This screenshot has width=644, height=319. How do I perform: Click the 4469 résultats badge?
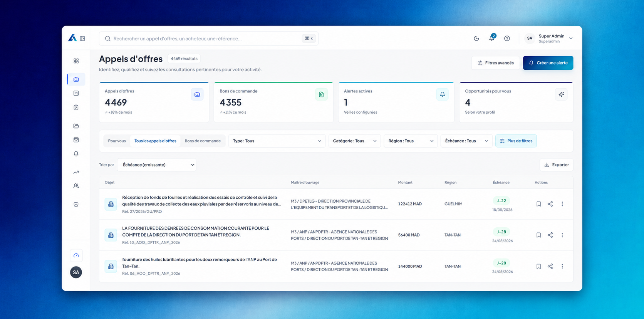[x=184, y=59]
